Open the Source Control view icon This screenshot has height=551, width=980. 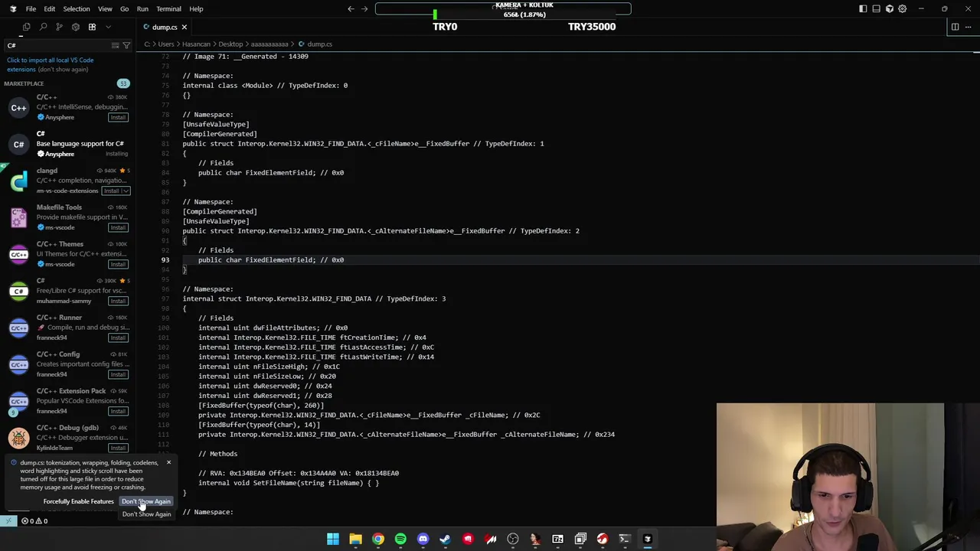(x=59, y=27)
